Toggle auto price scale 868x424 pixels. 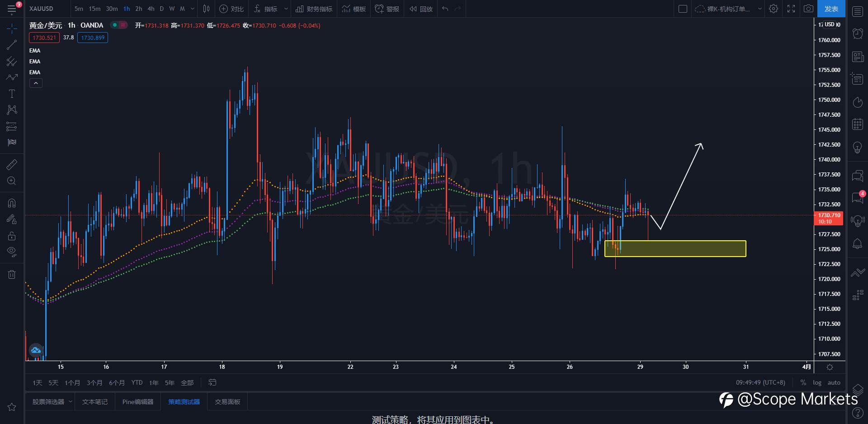click(834, 383)
